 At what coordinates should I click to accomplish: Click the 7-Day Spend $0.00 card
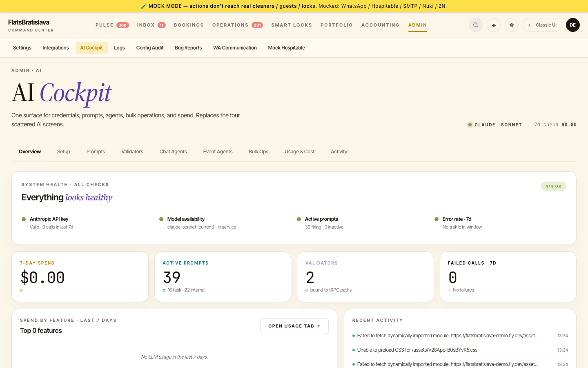click(80, 277)
